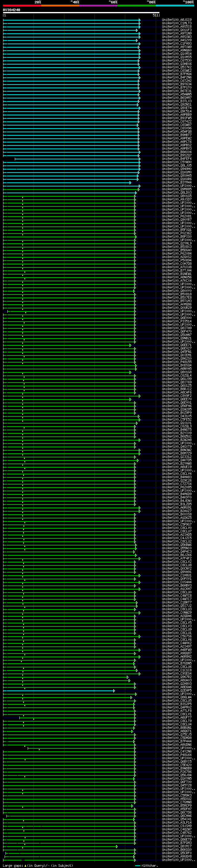Click the cyan alignment bar of UniRef100_A8JGI9
This screenshot has height=868, width=197.
[x=72, y=20]
